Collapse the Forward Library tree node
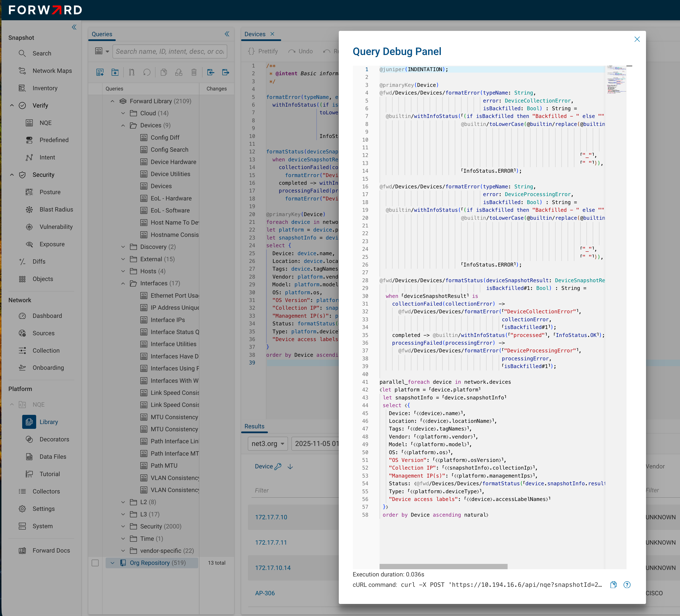Viewport: 680px width, 616px height. [x=112, y=101]
